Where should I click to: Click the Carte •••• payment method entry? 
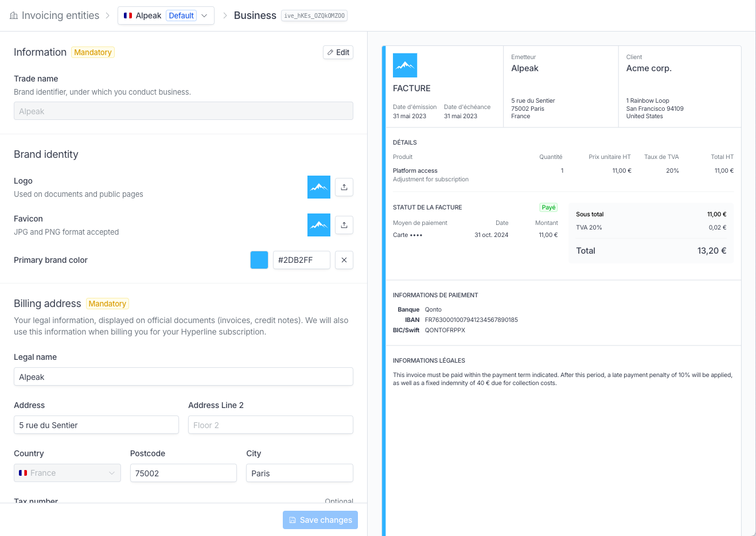pos(408,235)
